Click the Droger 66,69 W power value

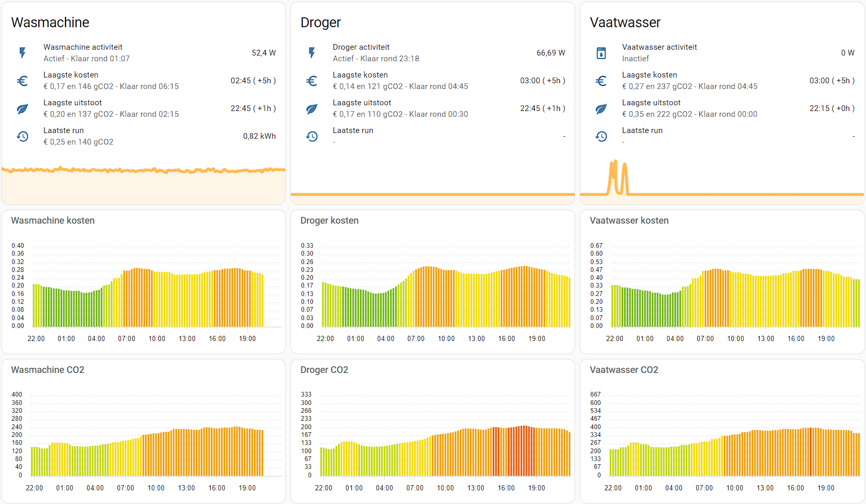coord(550,53)
